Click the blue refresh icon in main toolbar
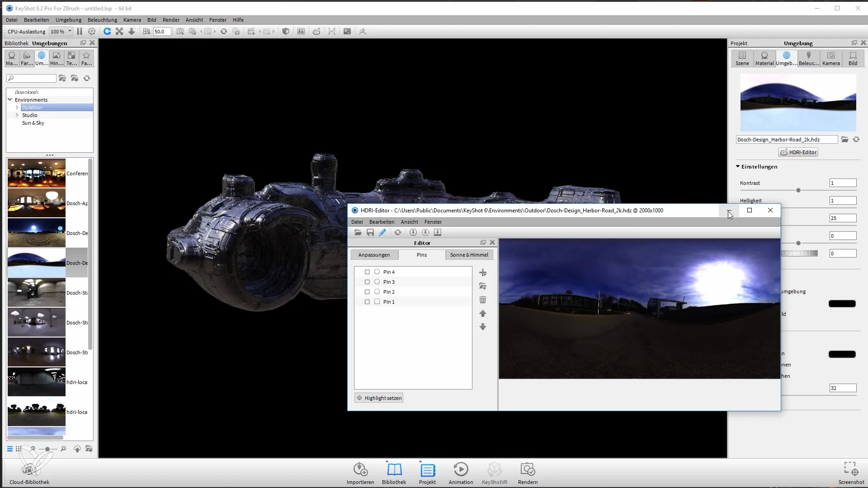 point(107,31)
